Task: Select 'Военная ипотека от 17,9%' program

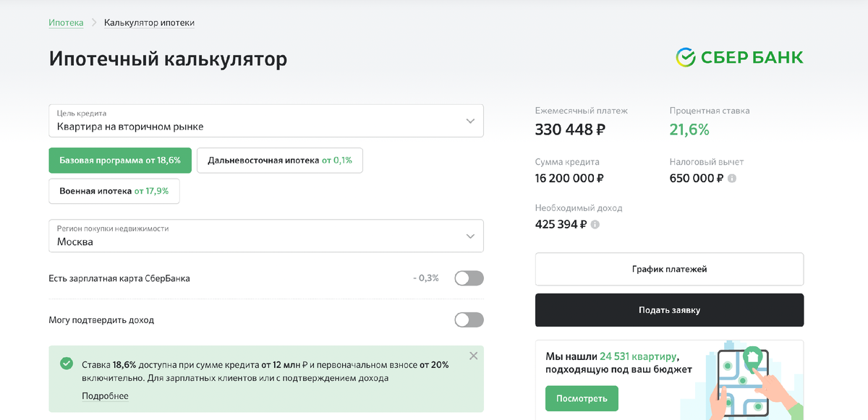Action: 114,192
